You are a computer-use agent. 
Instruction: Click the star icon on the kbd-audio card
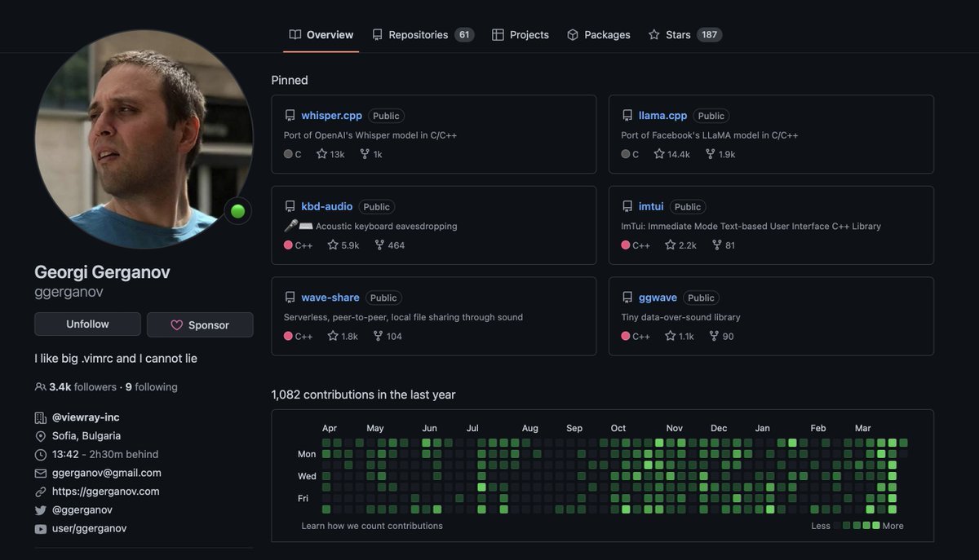(333, 245)
